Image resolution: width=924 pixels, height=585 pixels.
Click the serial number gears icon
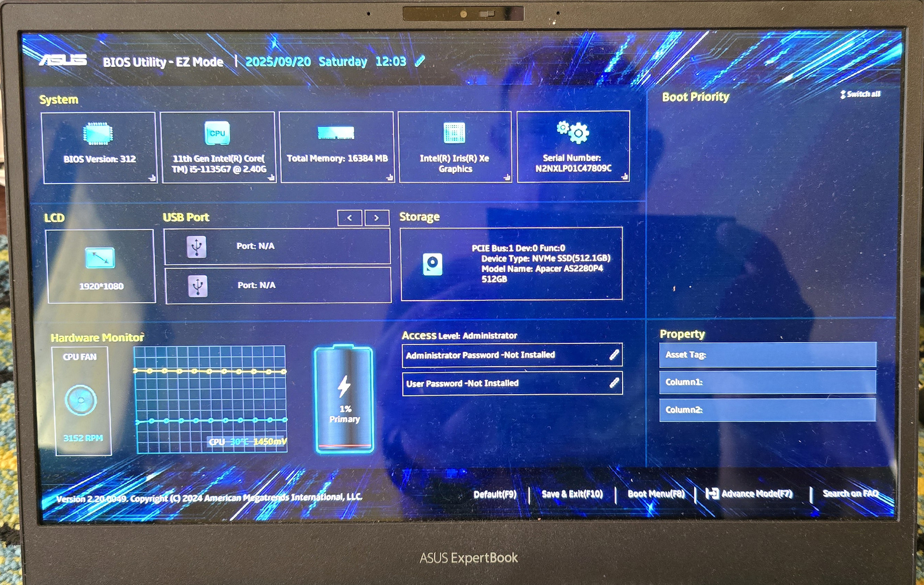573,132
